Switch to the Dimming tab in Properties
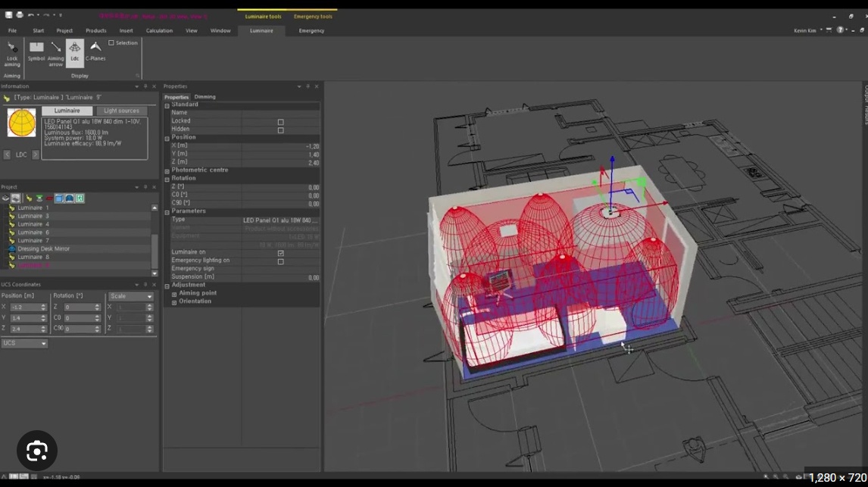 click(205, 97)
